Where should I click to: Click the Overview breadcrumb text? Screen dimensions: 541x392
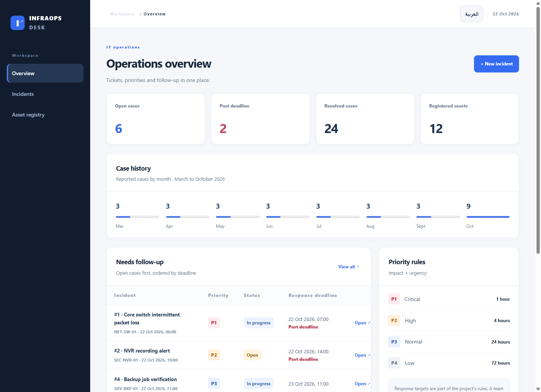pos(154,14)
